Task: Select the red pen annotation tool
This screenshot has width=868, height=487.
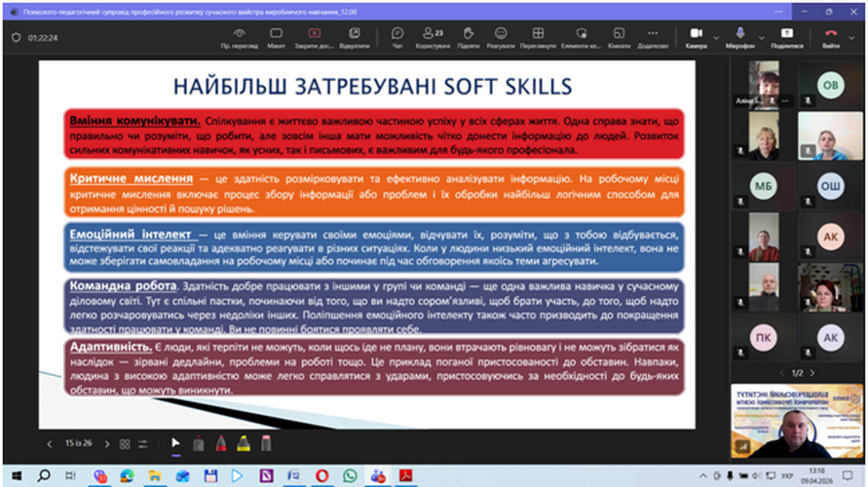Action: 221,443
